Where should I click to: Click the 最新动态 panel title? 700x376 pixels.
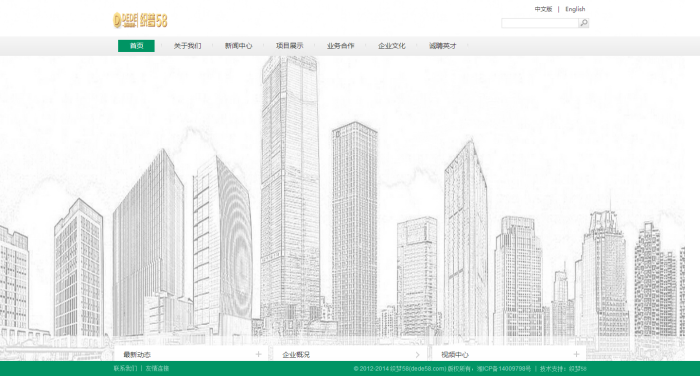[x=137, y=355]
